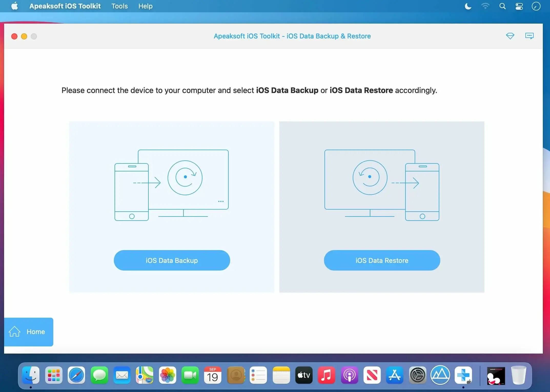Viewport: 550px width, 392px height.
Task: Launch Safari from the Dock
Action: [76, 375]
